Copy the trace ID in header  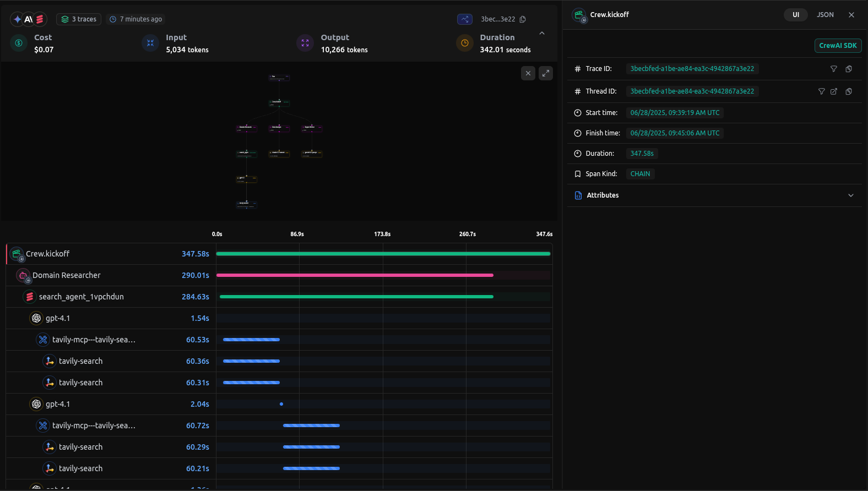(x=523, y=19)
